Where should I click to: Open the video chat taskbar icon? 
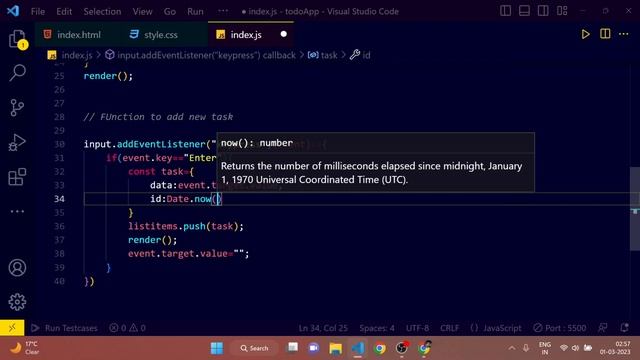(x=313, y=348)
